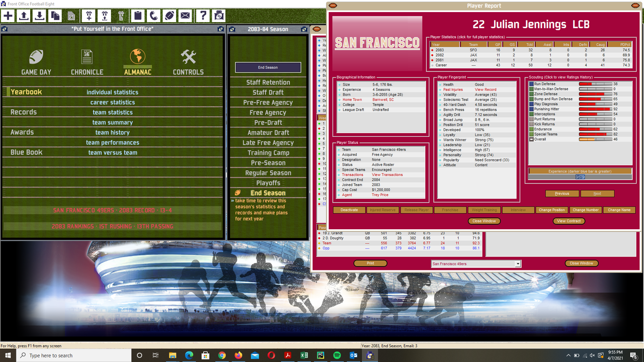Open the email envelope toolbar icon
Viewport: 644px width, 362px height.
pyautogui.click(x=185, y=16)
